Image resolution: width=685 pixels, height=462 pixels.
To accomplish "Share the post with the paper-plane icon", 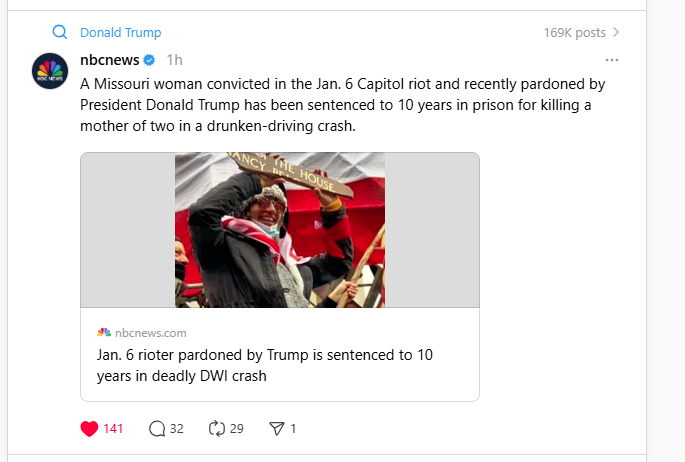I will click(x=277, y=429).
